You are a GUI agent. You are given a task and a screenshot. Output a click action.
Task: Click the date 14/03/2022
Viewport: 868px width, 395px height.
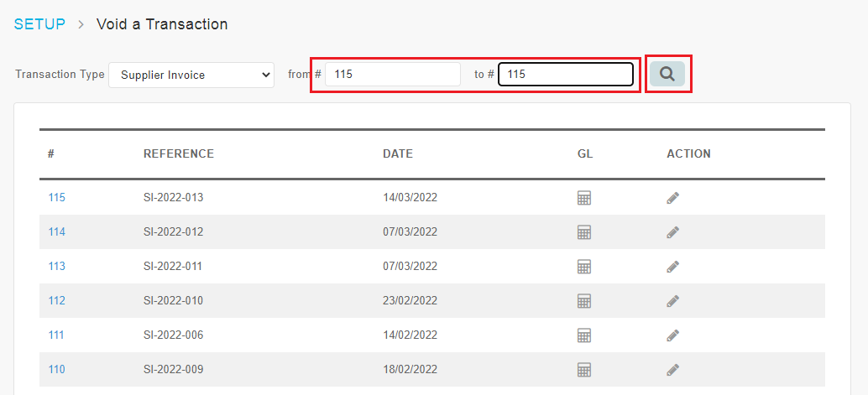(410, 198)
